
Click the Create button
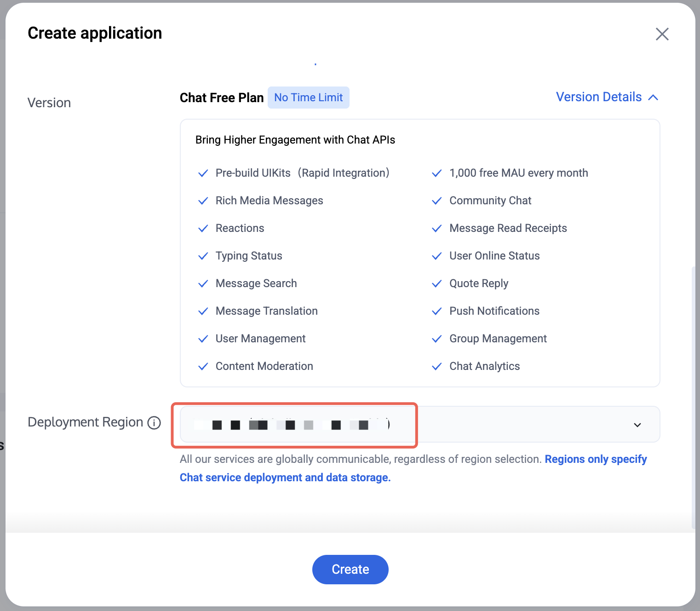(350, 570)
